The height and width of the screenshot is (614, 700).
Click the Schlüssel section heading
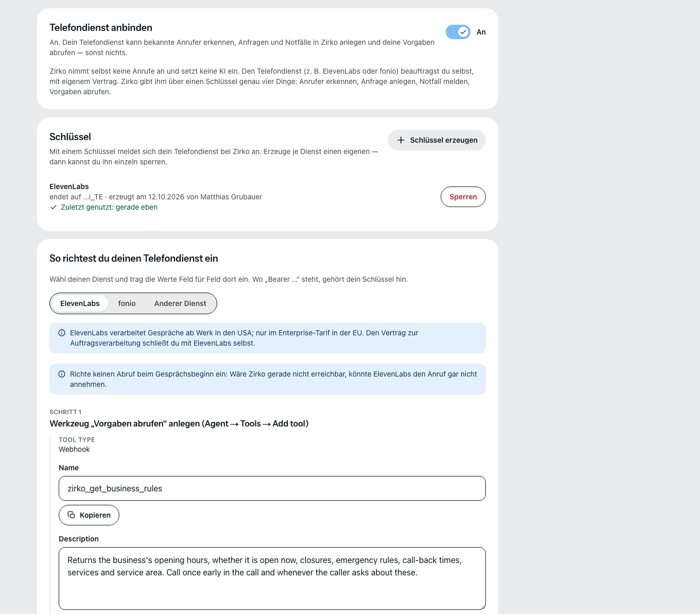70,137
